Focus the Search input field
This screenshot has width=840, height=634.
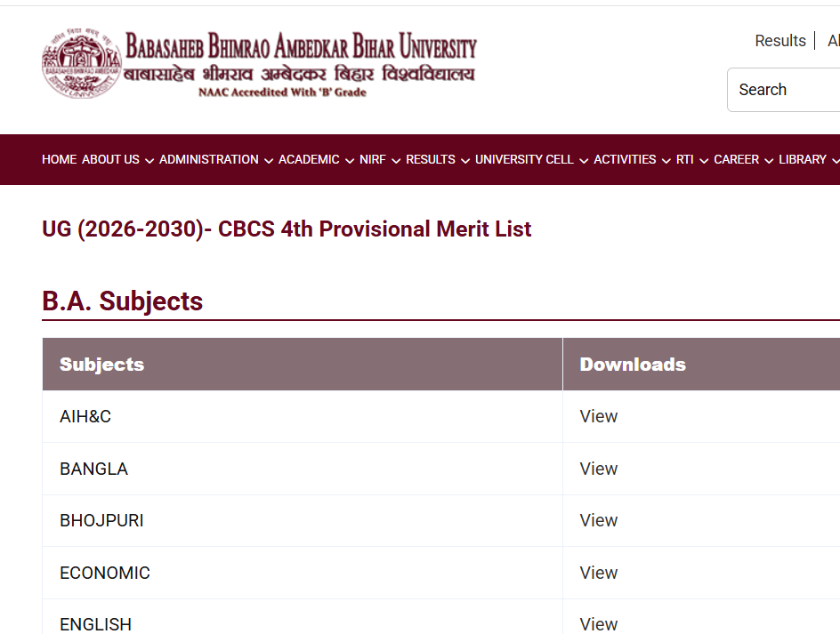[x=784, y=90]
